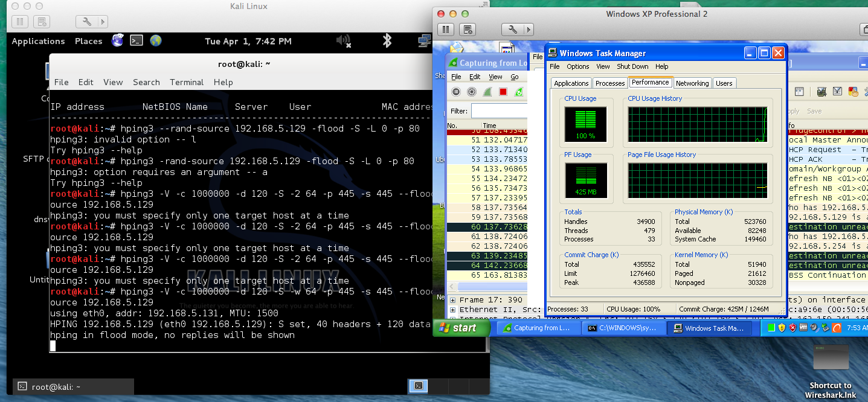Switch to the Users tab
This screenshot has width=868, height=402.
(x=724, y=83)
